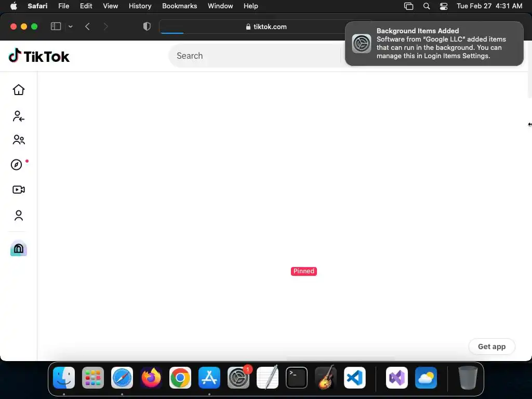Go forward with Safari forward arrow

coord(105,26)
